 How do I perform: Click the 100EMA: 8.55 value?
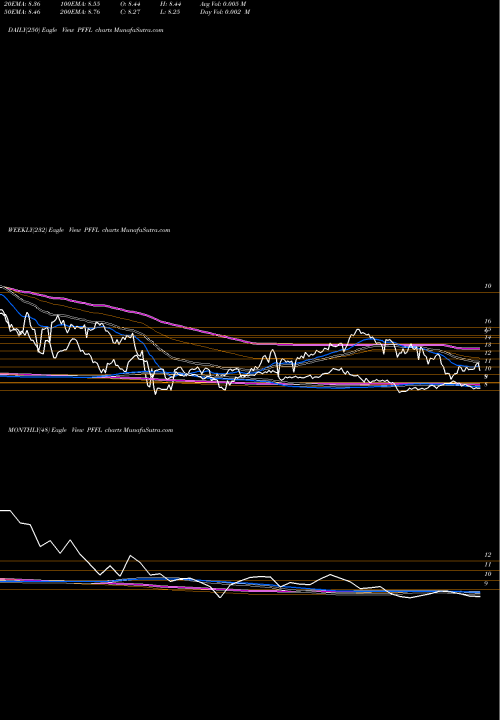tap(80, 4)
